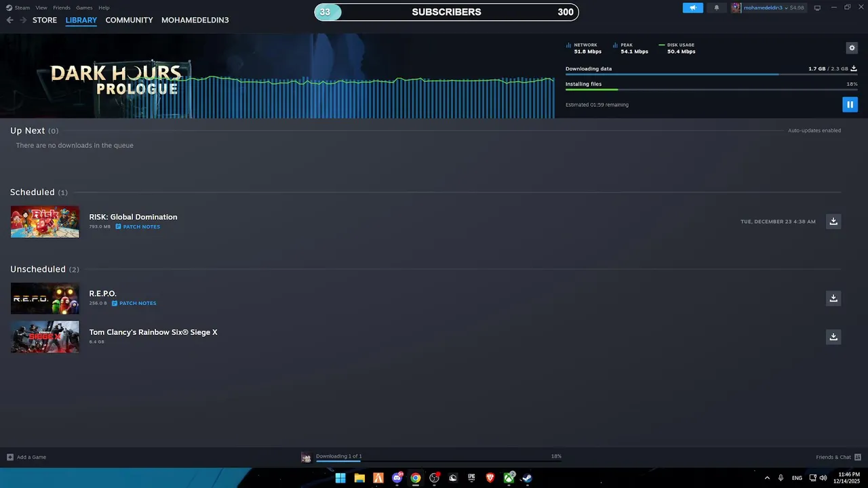Image resolution: width=868 pixels, height=488 pixels.
Task: Open the View menu
Action: coord(41,7)
